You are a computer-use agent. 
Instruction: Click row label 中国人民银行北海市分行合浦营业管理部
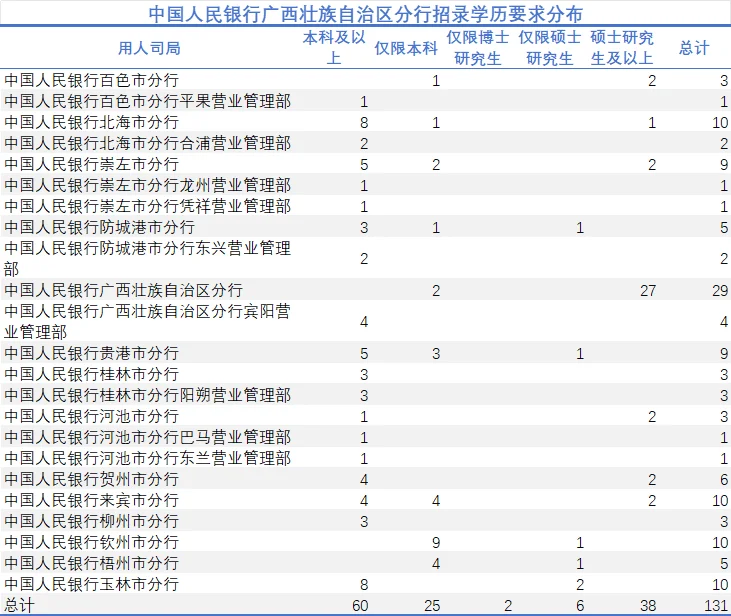[x=147, y=143]
